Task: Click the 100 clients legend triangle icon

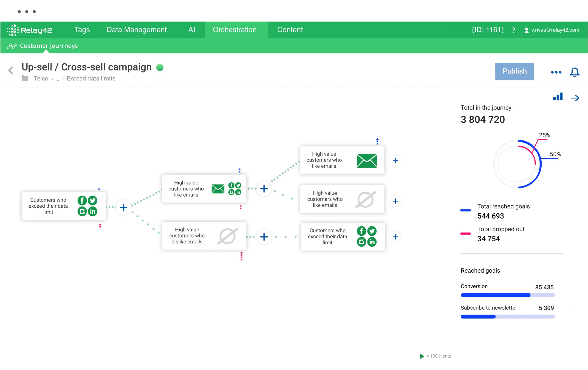Action: 422,356
